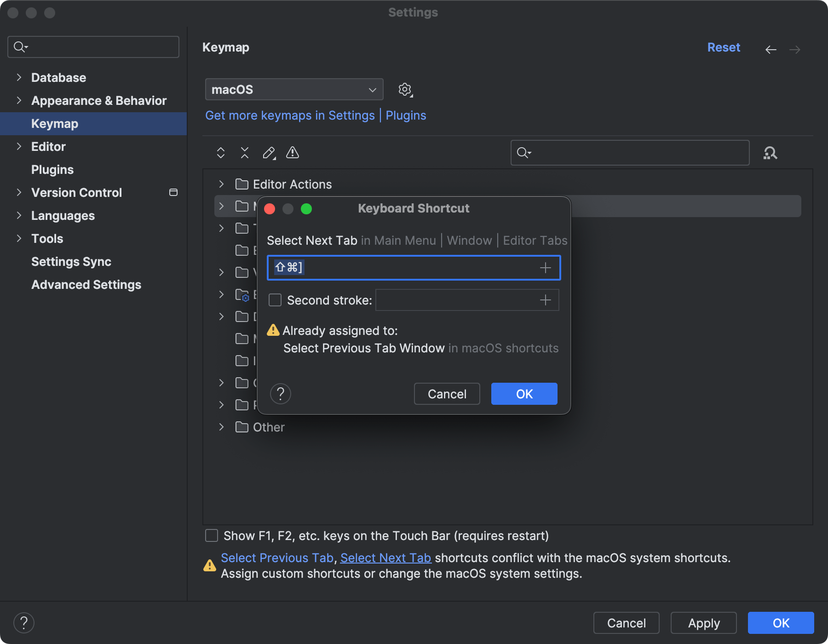Open Advanced Settings section
Screen dimensions: 828x644
click(86, 284)
